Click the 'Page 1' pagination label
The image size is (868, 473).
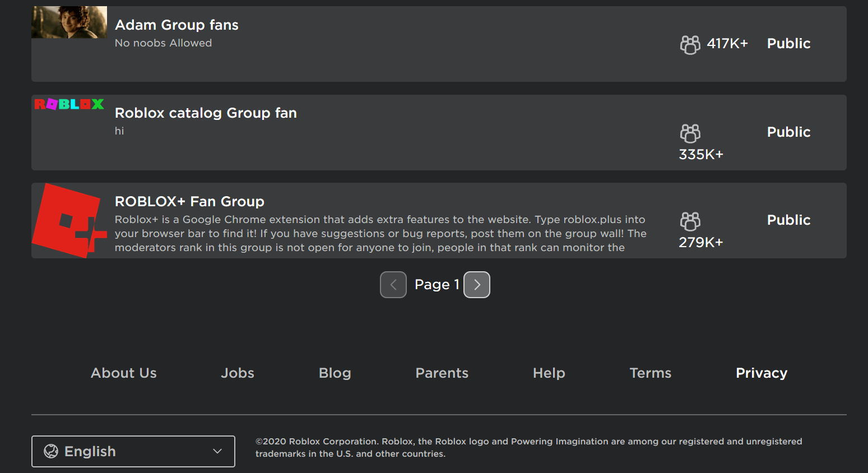437,285
